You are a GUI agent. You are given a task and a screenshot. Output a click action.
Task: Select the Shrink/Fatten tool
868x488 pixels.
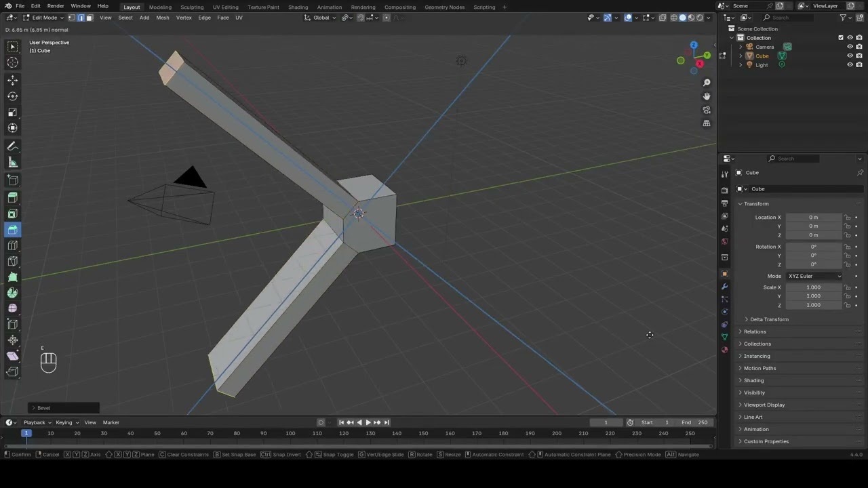coord(12,340)
